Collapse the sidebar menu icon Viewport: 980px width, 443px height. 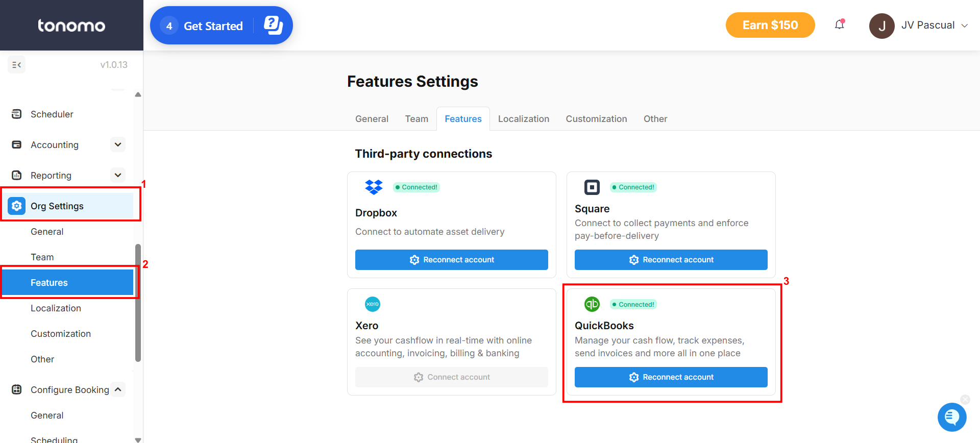(x=16, y=65)
